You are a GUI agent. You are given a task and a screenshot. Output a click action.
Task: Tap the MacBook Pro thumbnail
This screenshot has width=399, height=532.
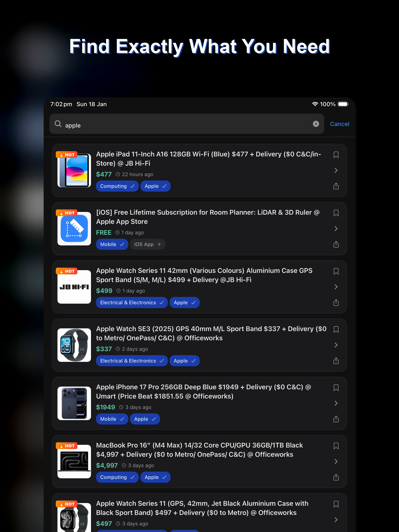click(74, 461)
